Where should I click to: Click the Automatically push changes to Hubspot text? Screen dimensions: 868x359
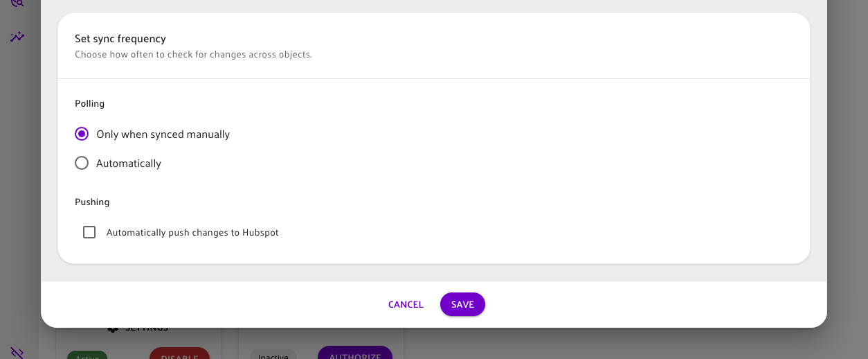click(x=192, y=233)
